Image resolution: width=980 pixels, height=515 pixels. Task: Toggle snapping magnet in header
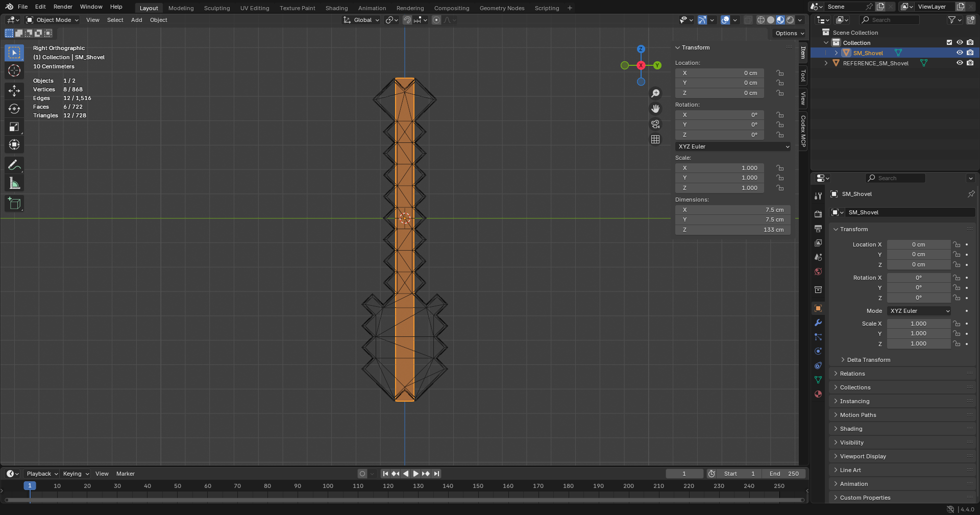tap(407, 20)
